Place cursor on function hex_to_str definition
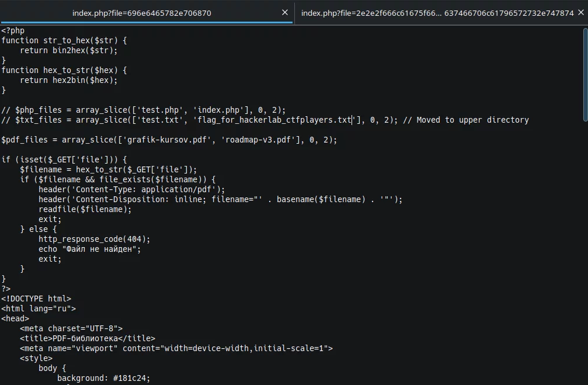 [x=64, y=70]
